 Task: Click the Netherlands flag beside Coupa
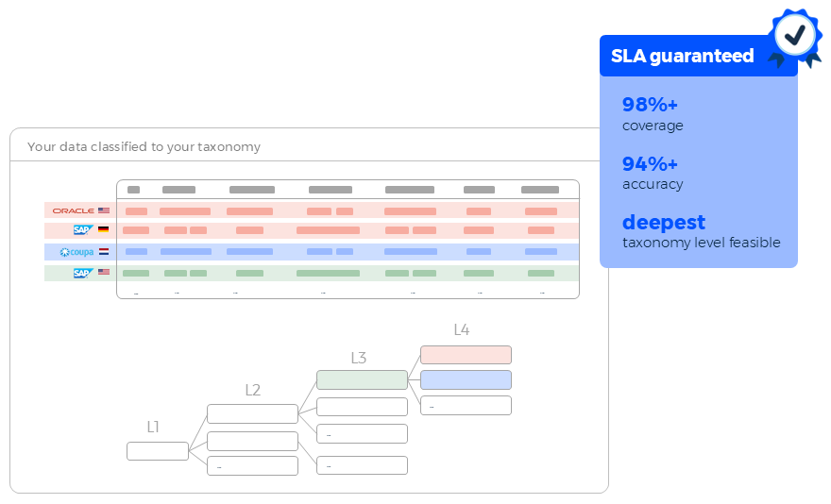point(104,252)
